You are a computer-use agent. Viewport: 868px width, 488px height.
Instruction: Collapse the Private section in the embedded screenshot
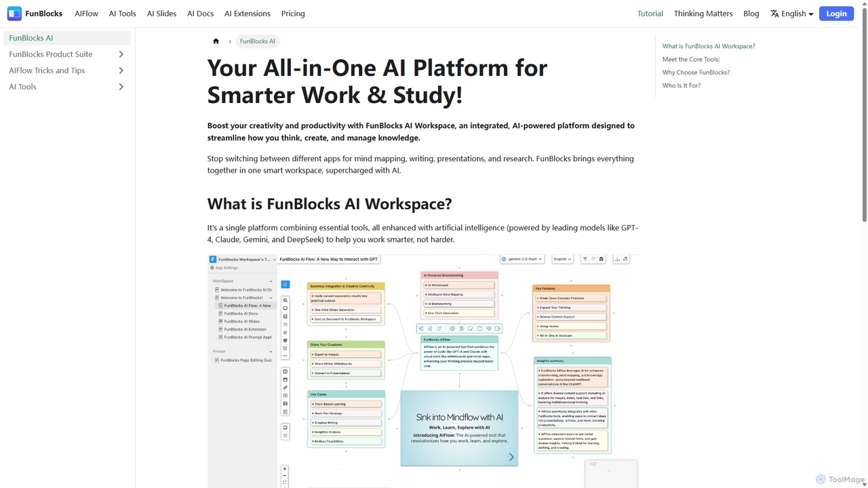tap(271, 352)
